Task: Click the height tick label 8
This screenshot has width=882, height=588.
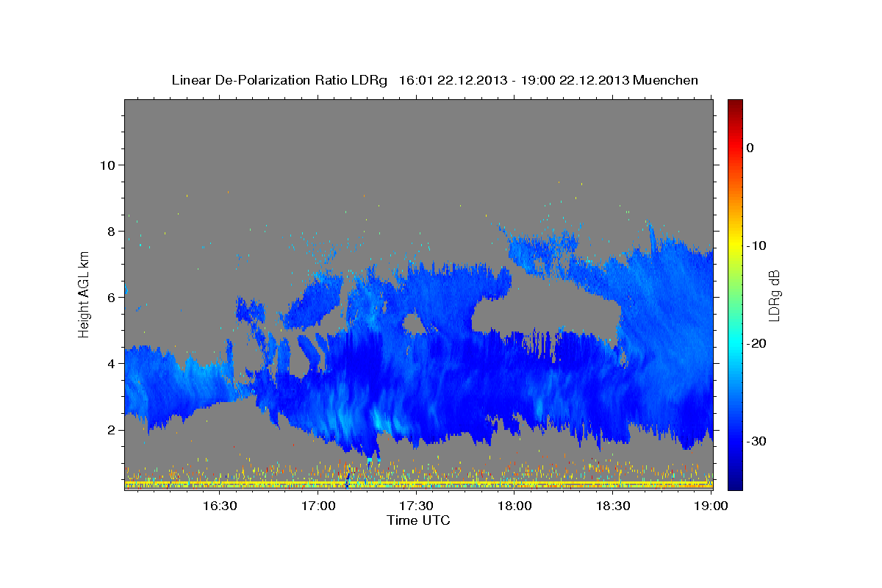Action: [x=111, y=231]
